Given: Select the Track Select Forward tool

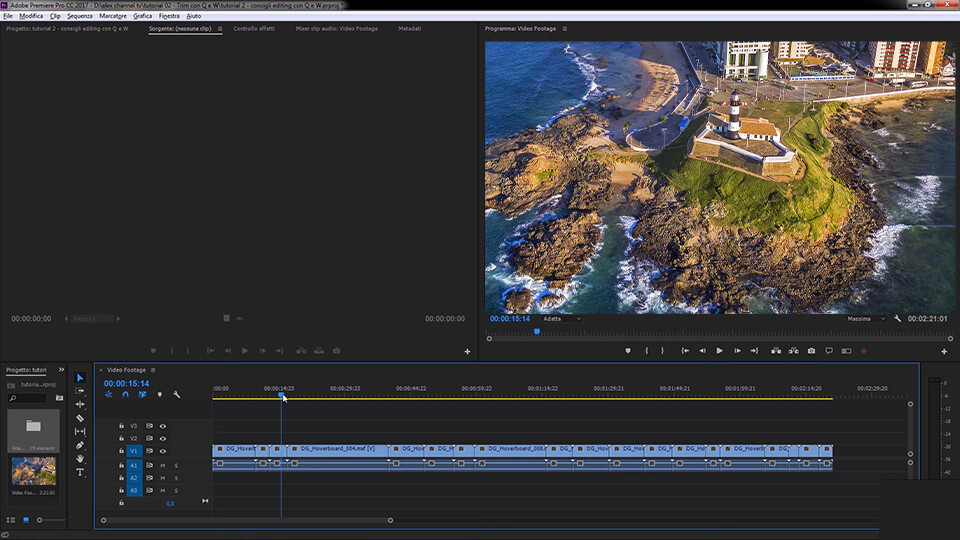Looking at the screenshot, I should (80, 391).
